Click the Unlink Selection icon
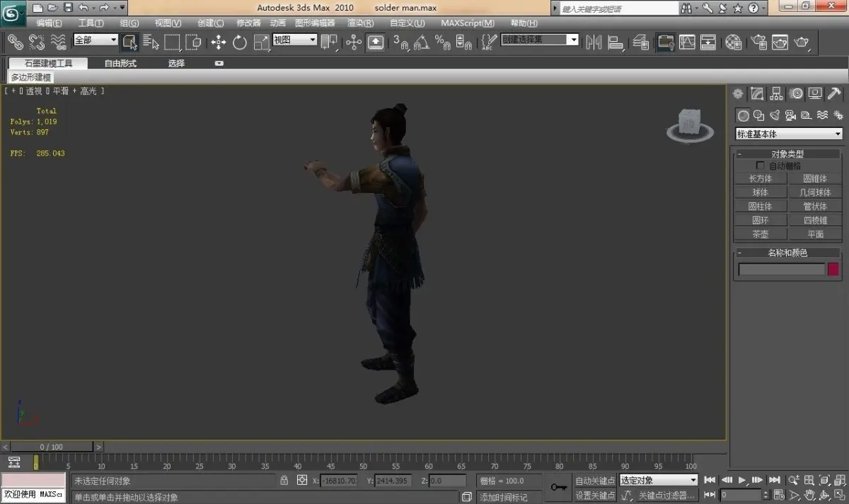The width and height of the screenshot is (849, 504). click(x=37, y=42)
